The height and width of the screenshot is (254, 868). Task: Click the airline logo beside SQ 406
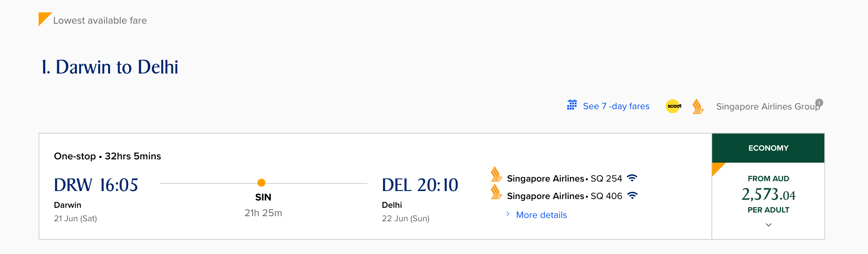point(496,192)
